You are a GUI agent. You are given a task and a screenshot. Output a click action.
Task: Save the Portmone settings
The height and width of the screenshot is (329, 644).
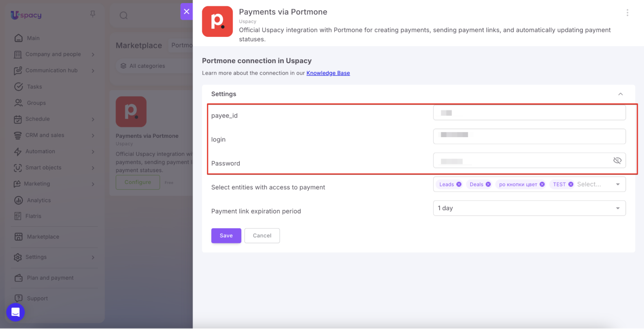point(226,236)
